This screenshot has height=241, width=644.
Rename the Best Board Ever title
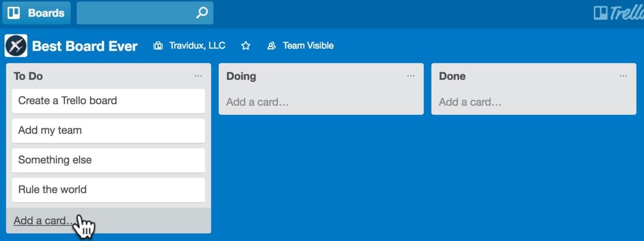click(85, 46)
